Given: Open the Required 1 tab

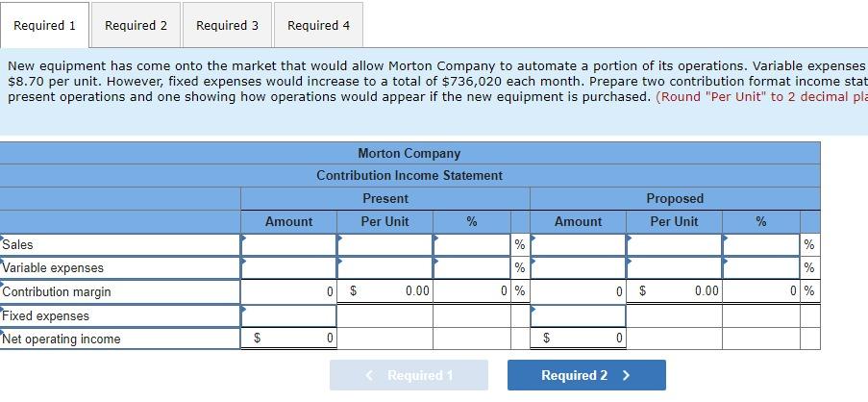Looking at the screenshot, I should (44, 25).
